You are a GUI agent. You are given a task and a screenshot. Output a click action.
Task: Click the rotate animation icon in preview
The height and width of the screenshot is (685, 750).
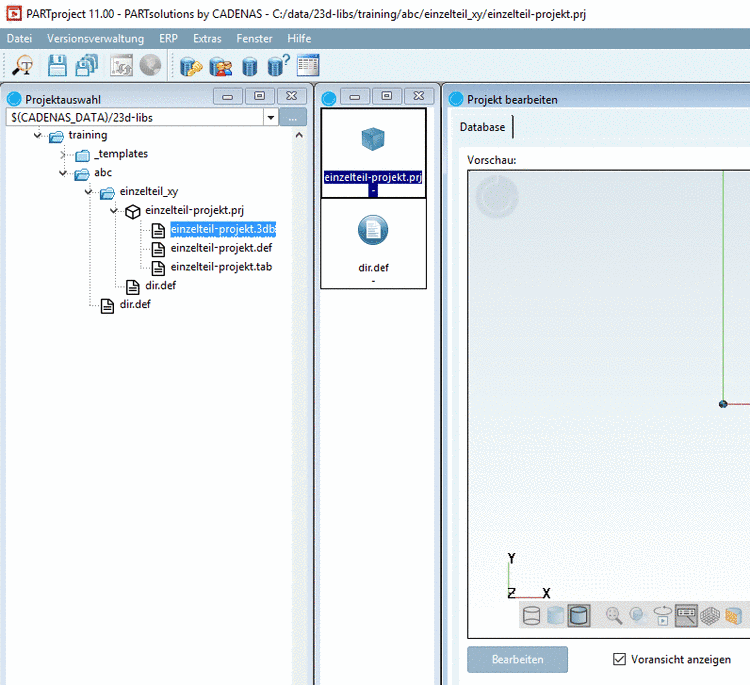tap(662, 616)
